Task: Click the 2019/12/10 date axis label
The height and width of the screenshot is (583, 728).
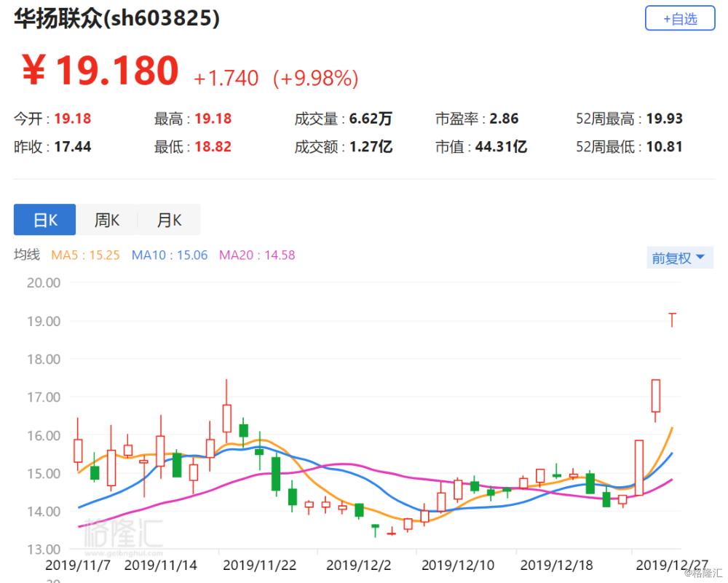Action: (x=458, y=565)
